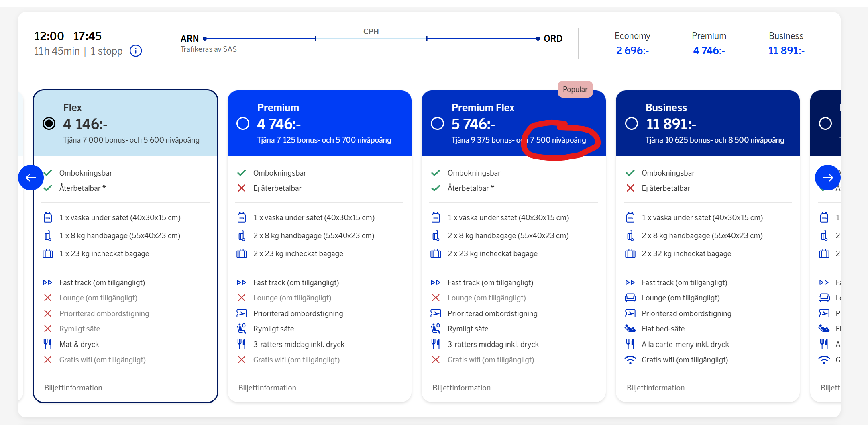Click priority boarding icon in Premium card
Image resolution: width=868 pixels, height=425 pixels.
(x=242, y=313)
